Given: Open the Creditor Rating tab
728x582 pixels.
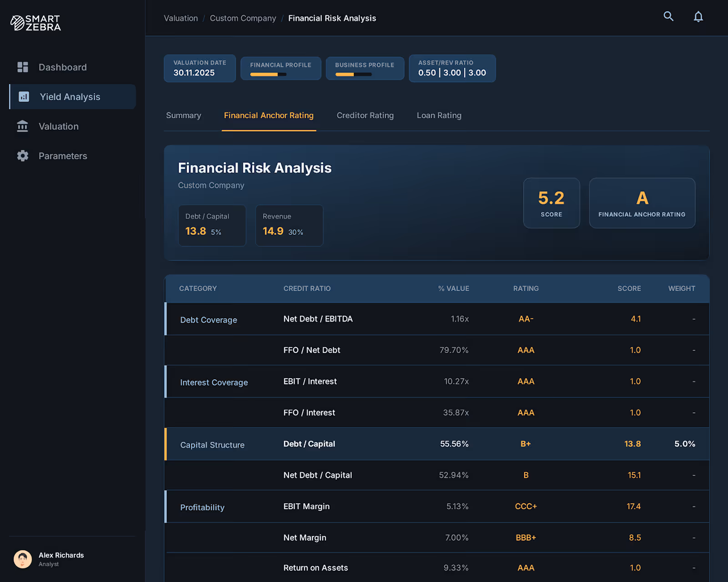Looking at the screenshot, I should [364, 115].
